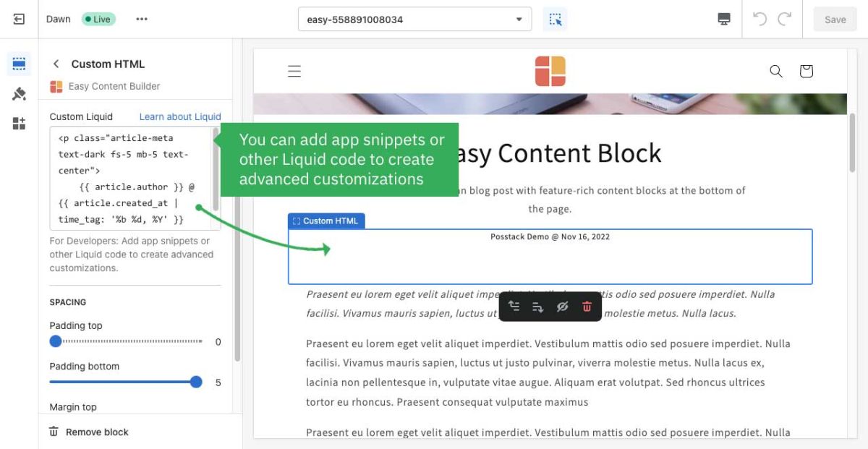
Task: Click the exit editor icon
Action: pos(19,20)
